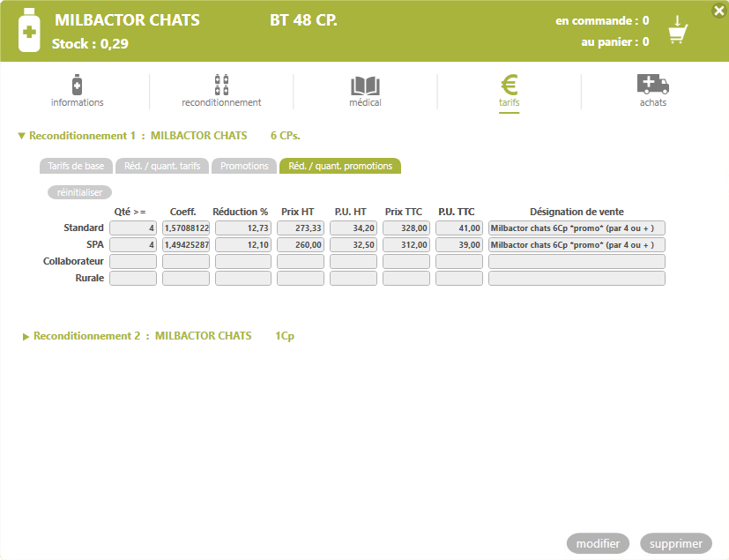The width and height of the screenshot is (729, 560).
Task: Click 'en commande : 0' text
Action: 602,21
